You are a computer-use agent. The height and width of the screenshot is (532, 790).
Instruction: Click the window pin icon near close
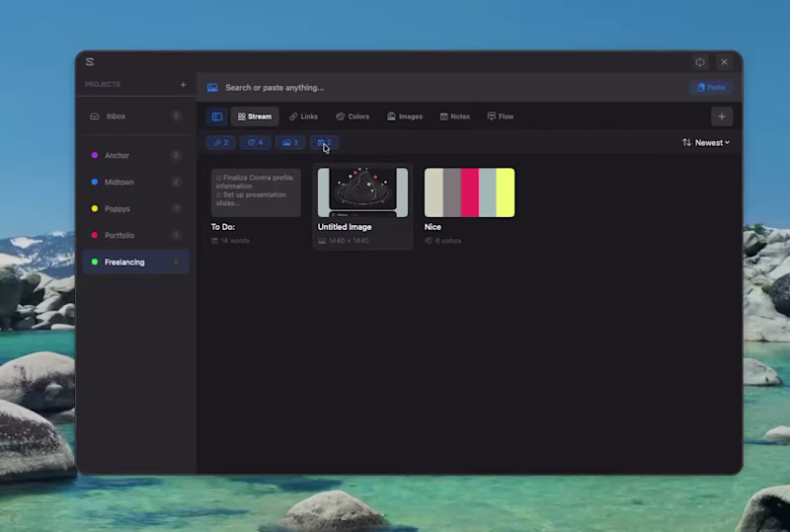700,62
